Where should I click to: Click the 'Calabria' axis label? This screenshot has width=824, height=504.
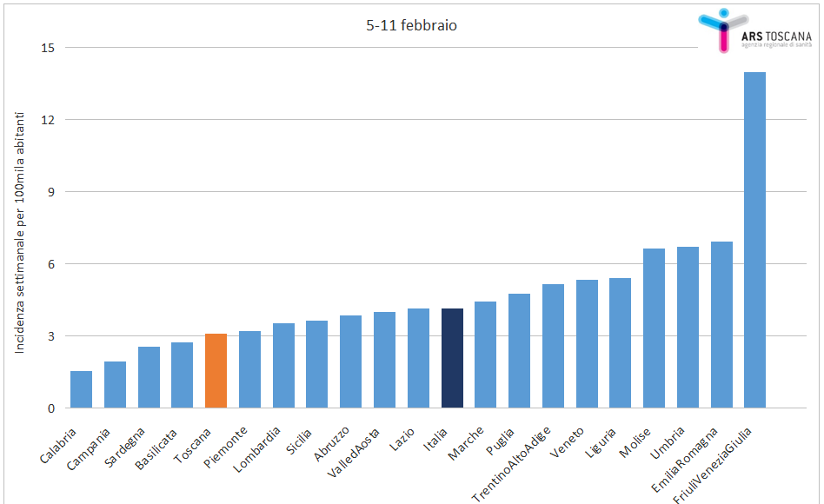tap(58, 446)
